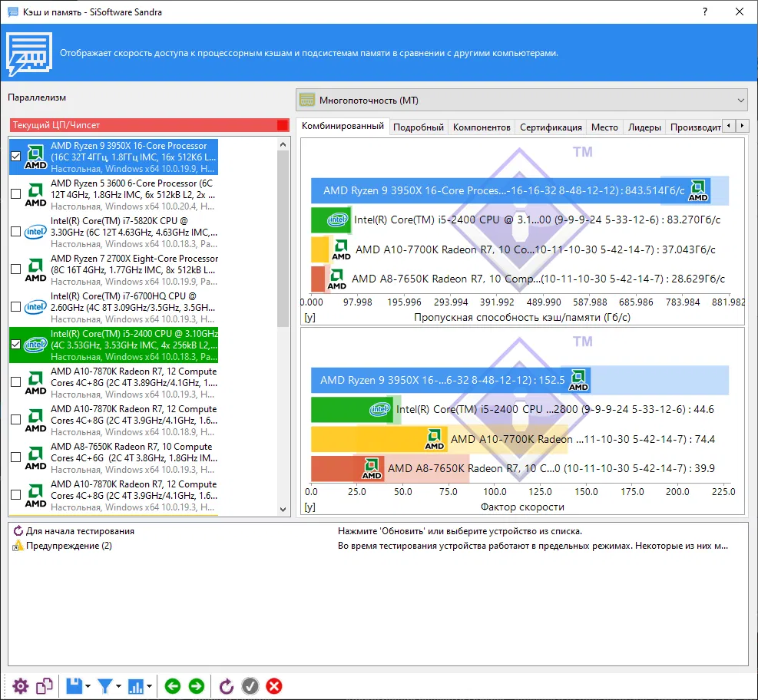This screenshot has width=758, height=700.
Task: Switch to the Комбинированный tab
Action: [x=343, y=126]
